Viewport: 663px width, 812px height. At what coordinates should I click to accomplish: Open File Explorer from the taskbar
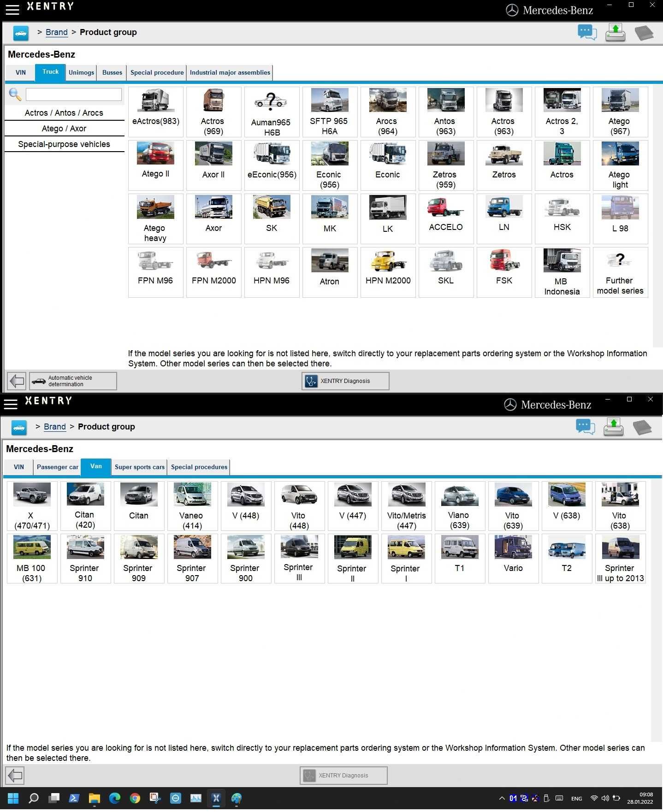coord(94,798)
